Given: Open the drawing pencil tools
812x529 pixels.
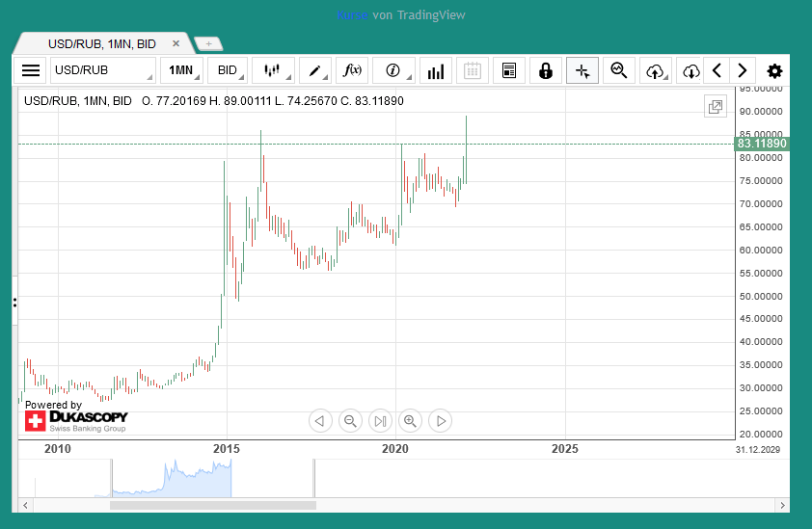Looking at the screenshot, I should (315, 70).
